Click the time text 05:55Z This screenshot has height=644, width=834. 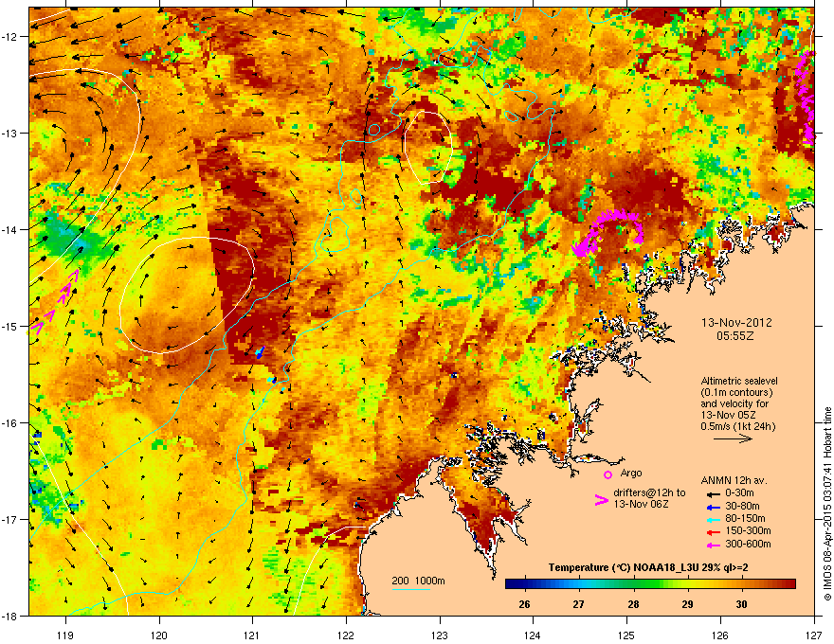pyautogui.click(x=735, y=336)
